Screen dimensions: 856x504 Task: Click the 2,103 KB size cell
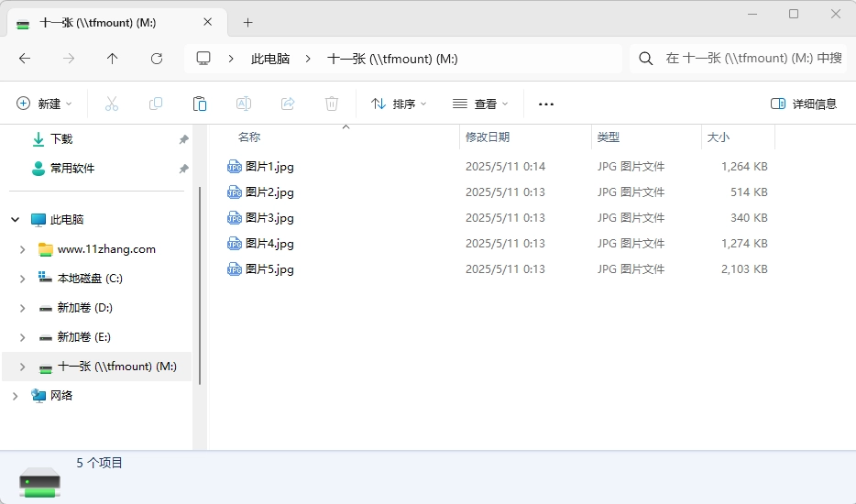pyautogui.click(x=744, y=269)
